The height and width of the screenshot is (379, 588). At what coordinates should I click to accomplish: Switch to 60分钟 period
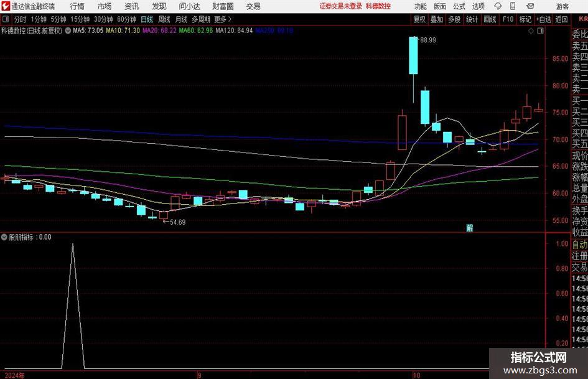[x=126, y=19]
